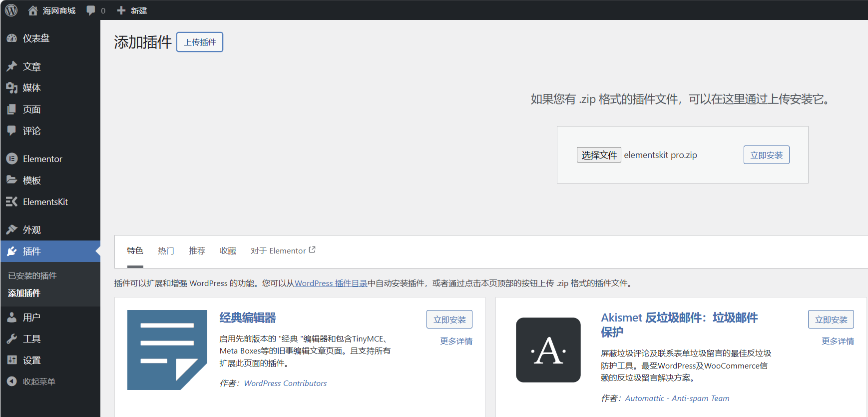Image resolution: width=868 pixels, height=417 pixels.
Task: Switch to the 推荐 tab
Action: pyautogui.click(x=197, y=250)
